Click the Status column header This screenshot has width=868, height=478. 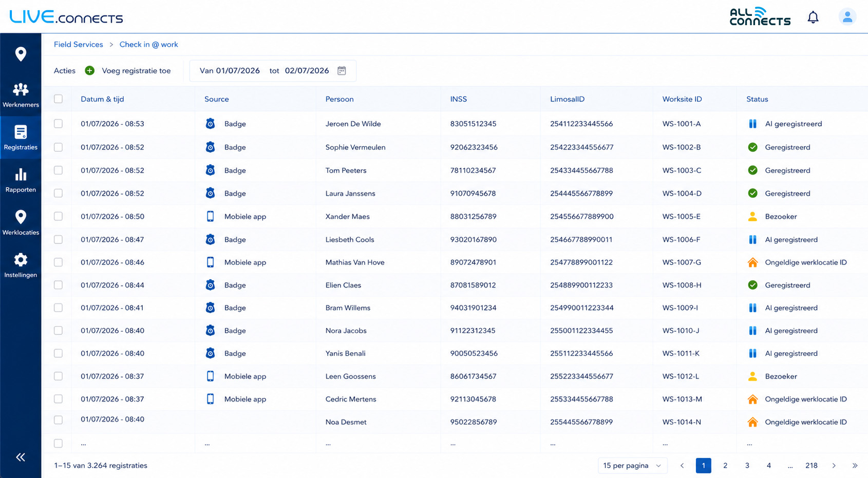coord(757,99)
